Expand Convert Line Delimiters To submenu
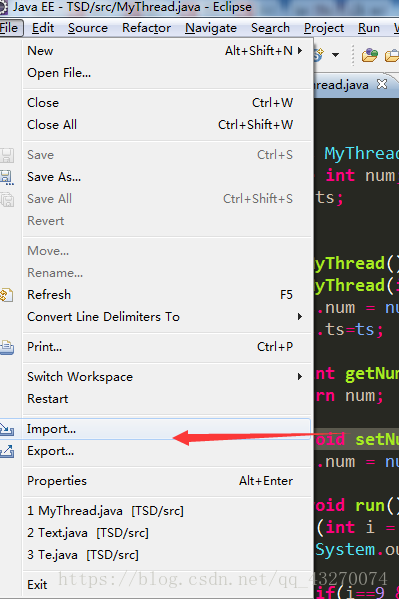Image resolution: width=399 pixels, height=599 pixels. 167,317
